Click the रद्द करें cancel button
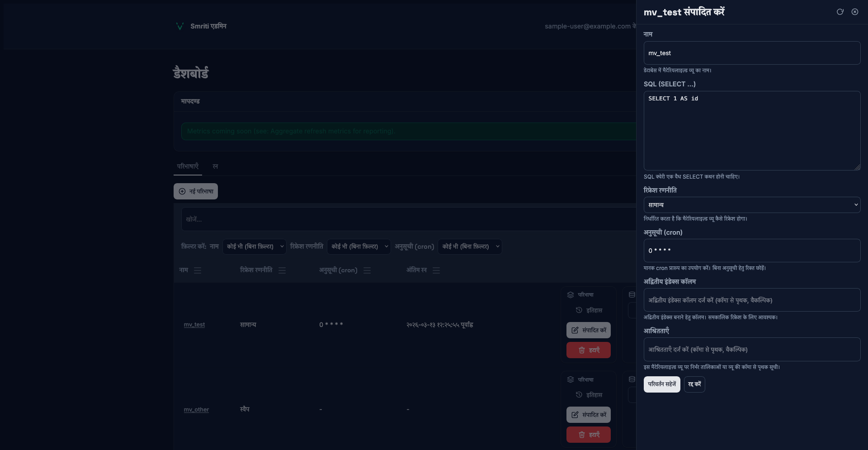The width and height of the screenshot is (868, 450). pos(694,384)
